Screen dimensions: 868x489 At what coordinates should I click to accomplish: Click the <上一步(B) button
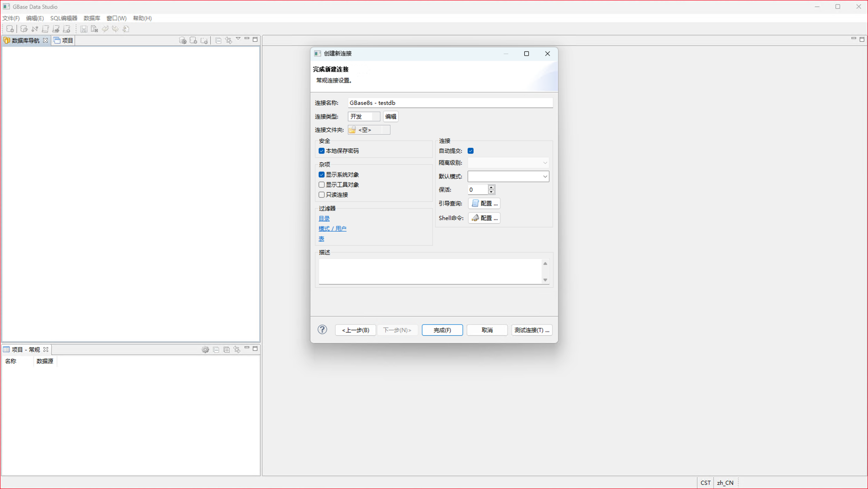click(356, 330)
